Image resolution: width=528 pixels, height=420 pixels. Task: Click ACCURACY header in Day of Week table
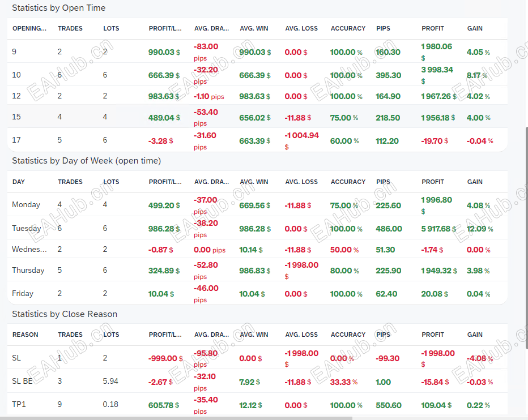click(348, 182)
